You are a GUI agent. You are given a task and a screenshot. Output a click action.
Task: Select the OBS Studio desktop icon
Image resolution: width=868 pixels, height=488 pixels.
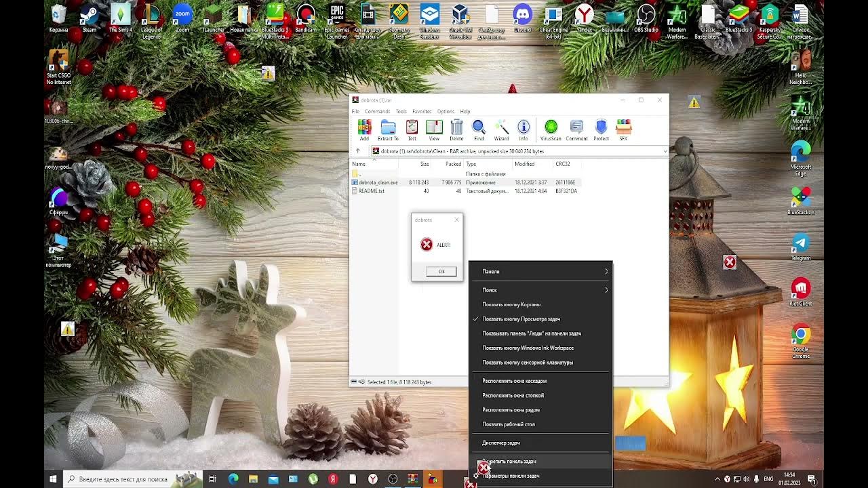coord(646,18)
